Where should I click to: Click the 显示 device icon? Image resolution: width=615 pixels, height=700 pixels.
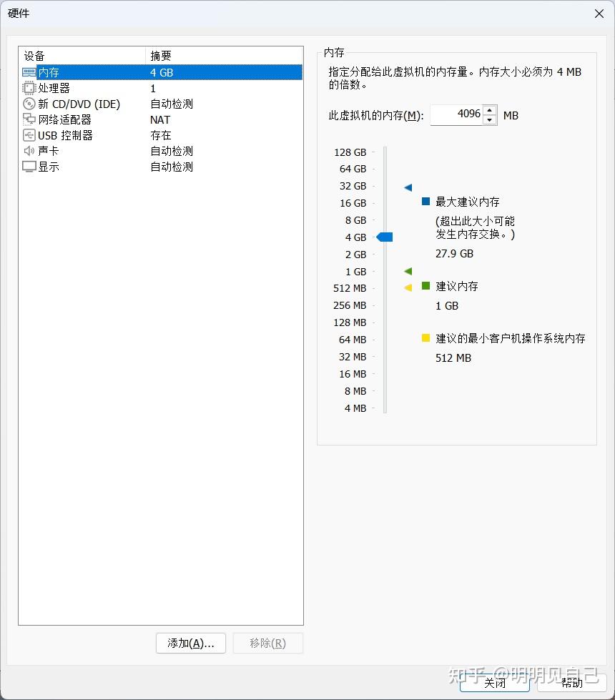click(x=29, y=167)
